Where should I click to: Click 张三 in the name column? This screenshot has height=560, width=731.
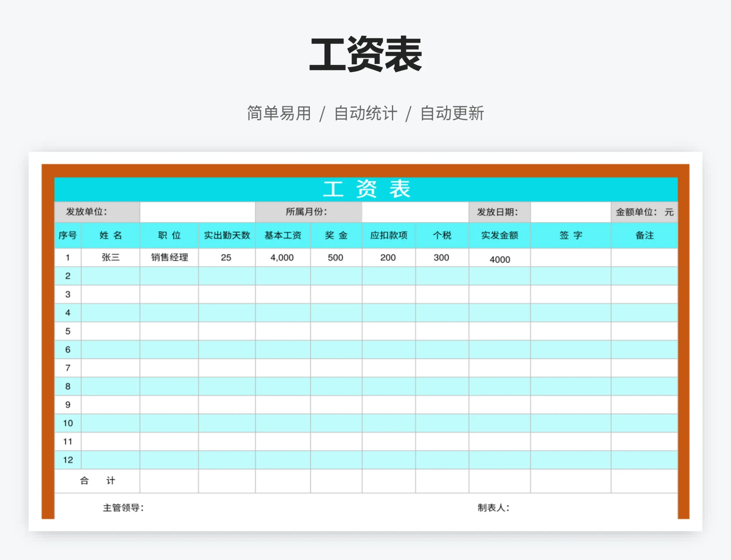click(x=110, y=257)
